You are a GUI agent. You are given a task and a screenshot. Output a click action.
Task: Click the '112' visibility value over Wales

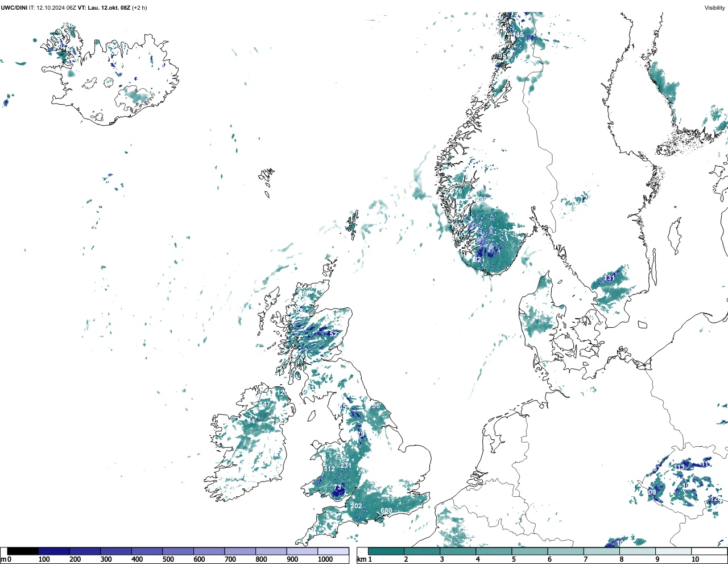(x=330, y=469)
